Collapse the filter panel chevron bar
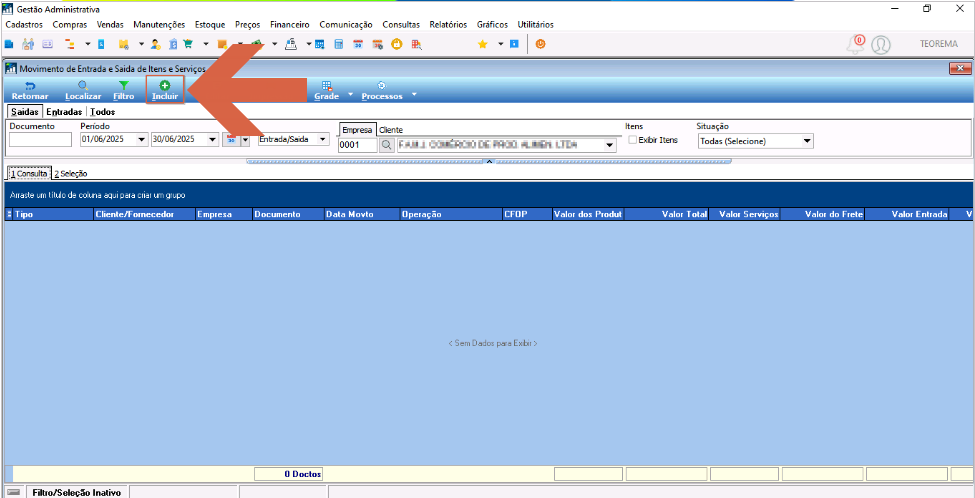Viewport: 975px width, 498px height. (489, 161)
